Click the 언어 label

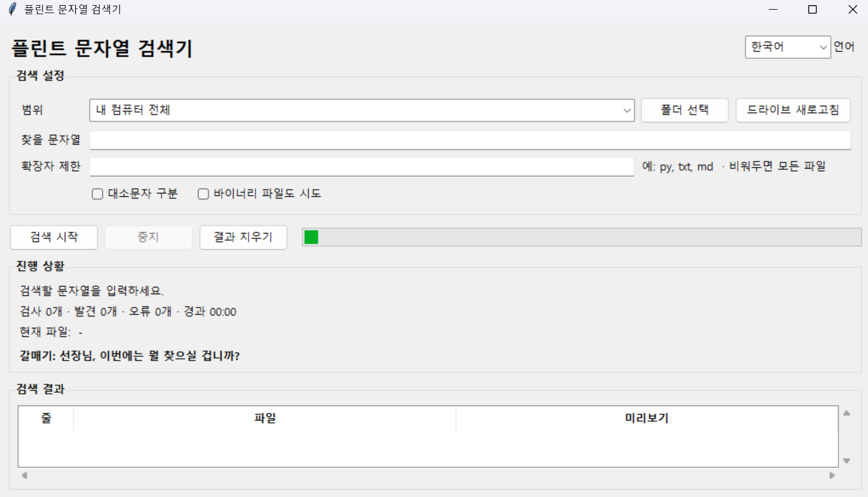[x=844, y=47]
